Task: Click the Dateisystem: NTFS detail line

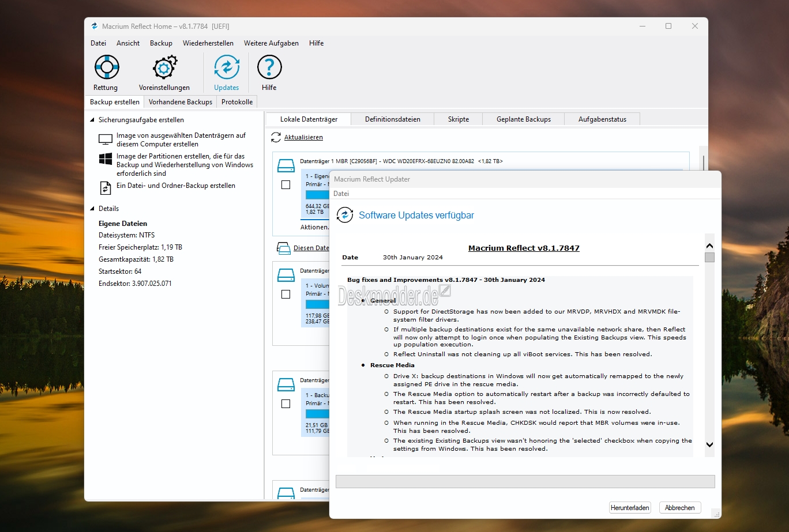Action: coord(126,235)
